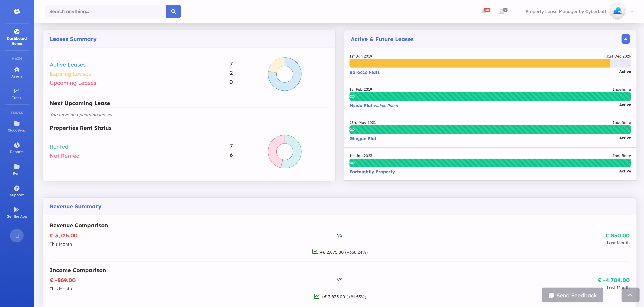Click the briefcase logo in the sidebar
Image resolution: width=644 pixels, height=307 pixels.
click(x=17, y=12)
